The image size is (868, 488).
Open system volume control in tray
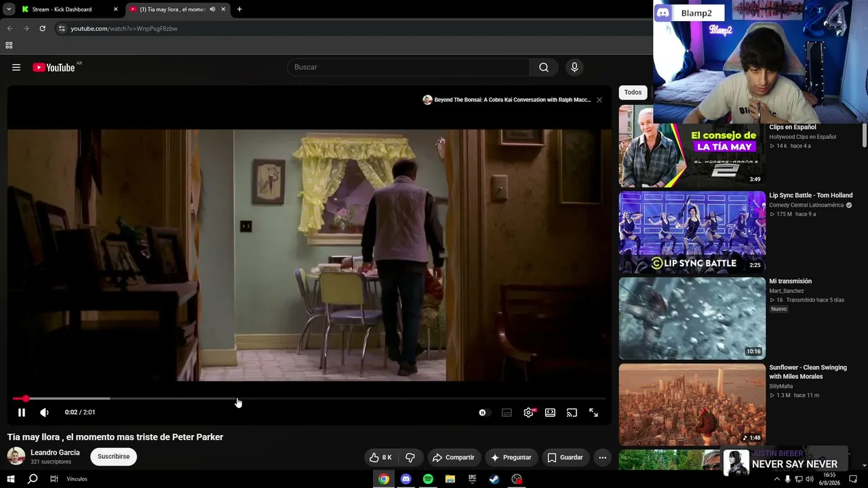pos(809,479)
